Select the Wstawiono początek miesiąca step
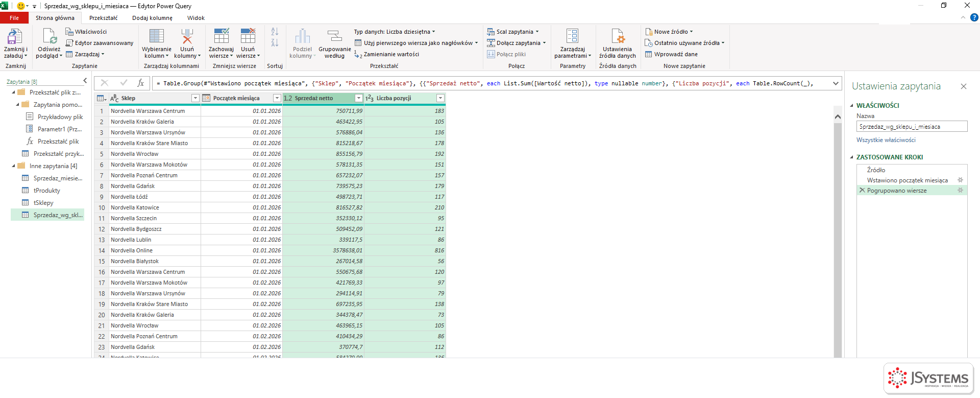The height and width of the screenshot is (398, 980). click(907, 180)
